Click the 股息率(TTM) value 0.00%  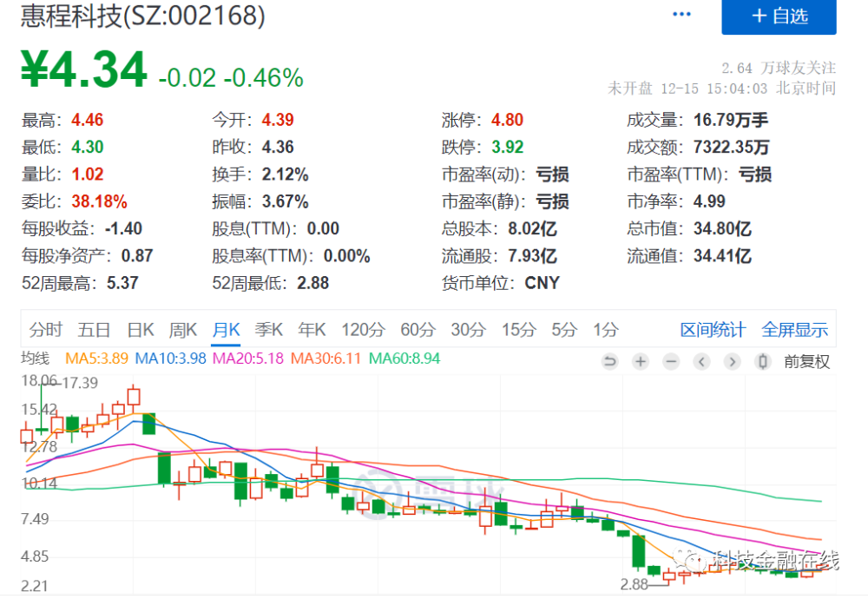tap(346, 255)
